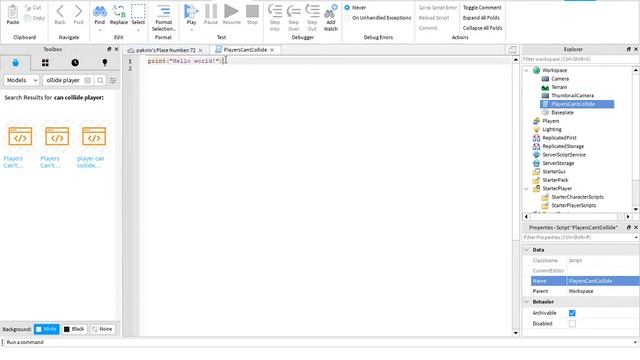Click Collapse All Folds action

482,28
